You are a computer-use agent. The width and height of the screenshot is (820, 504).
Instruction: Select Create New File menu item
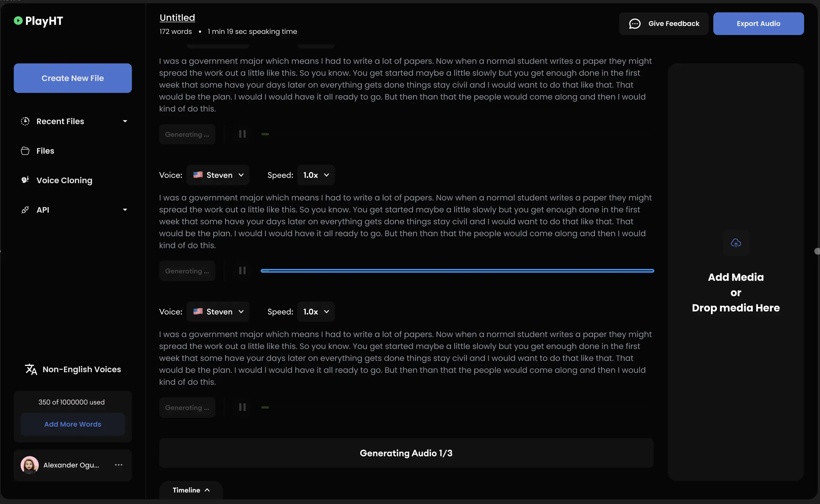click(x=72, y=78)
